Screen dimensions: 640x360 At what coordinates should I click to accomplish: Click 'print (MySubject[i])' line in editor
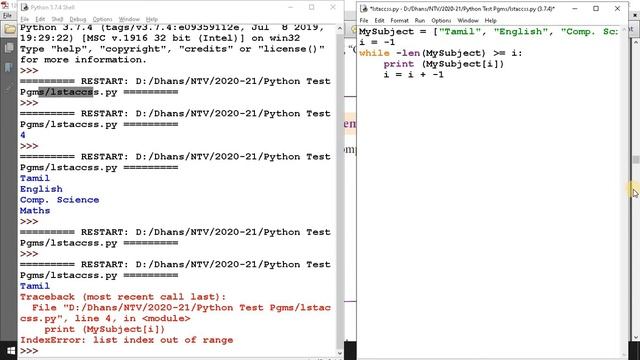click(444, 64)
